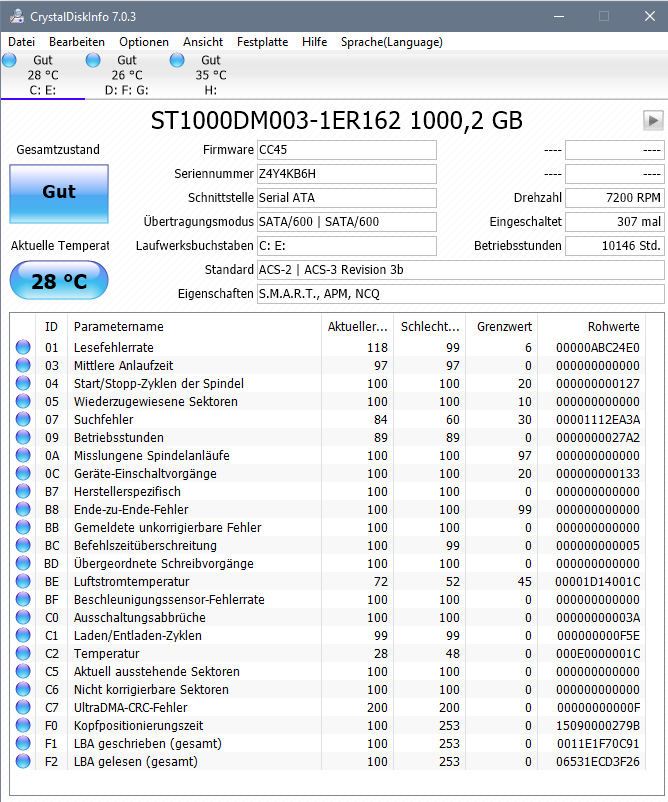Click status orb of Befehlszeitüberschreitung row
This screenshot has width=668, height=802.
[23, 545]
